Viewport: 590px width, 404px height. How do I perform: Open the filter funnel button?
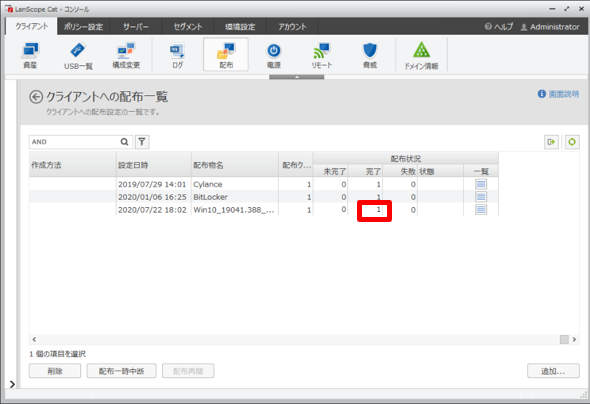[142, 142]
